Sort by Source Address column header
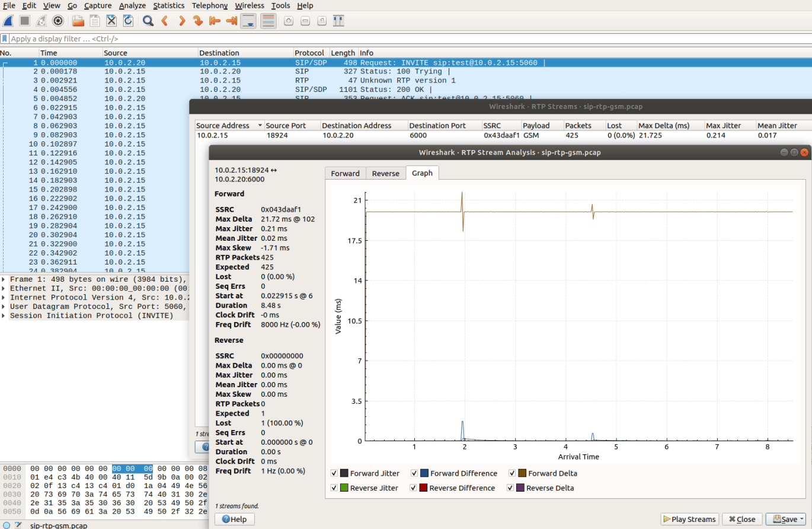This screenshot has height=529, width=812. [x=229, y=126]
